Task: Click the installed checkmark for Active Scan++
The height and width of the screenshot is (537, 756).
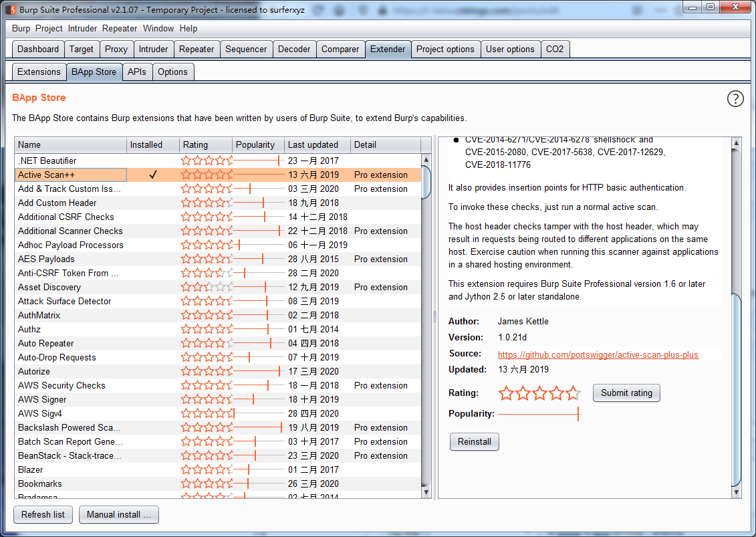Action: point(153,175)
